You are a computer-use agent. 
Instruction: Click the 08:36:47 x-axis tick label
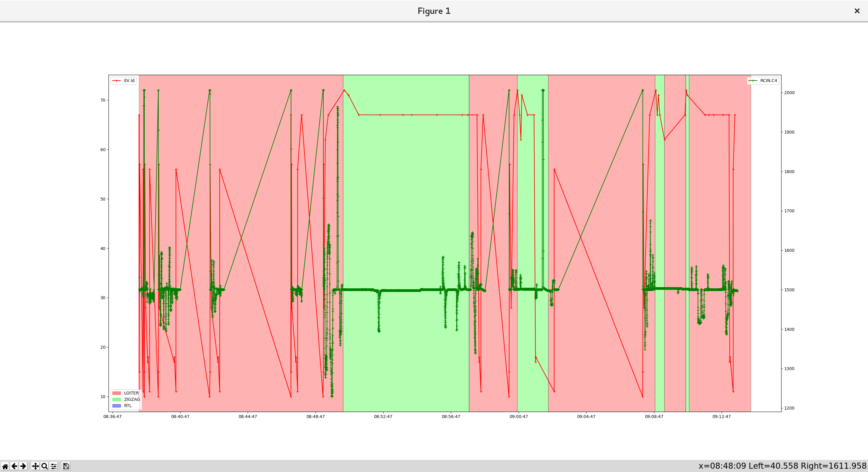(x=112, y=417)
